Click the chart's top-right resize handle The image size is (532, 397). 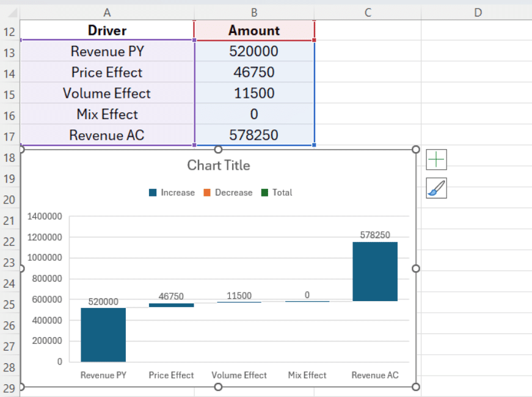click(x=415, y=149)
